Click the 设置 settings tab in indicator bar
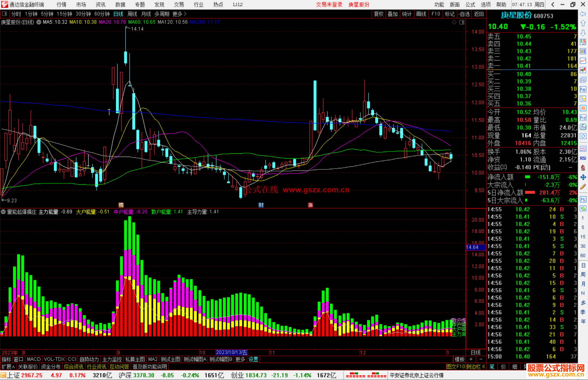 pyautogui.click(x=253, y=359)
